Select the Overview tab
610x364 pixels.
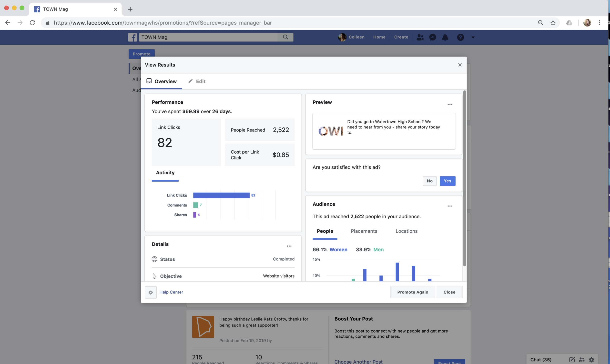pos(162,81)
